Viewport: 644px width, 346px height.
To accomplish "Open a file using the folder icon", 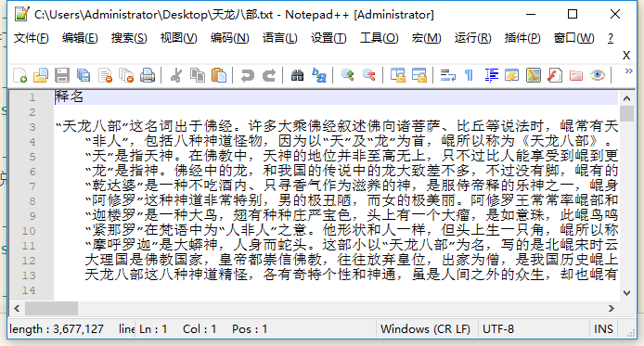I will point(41,75).
